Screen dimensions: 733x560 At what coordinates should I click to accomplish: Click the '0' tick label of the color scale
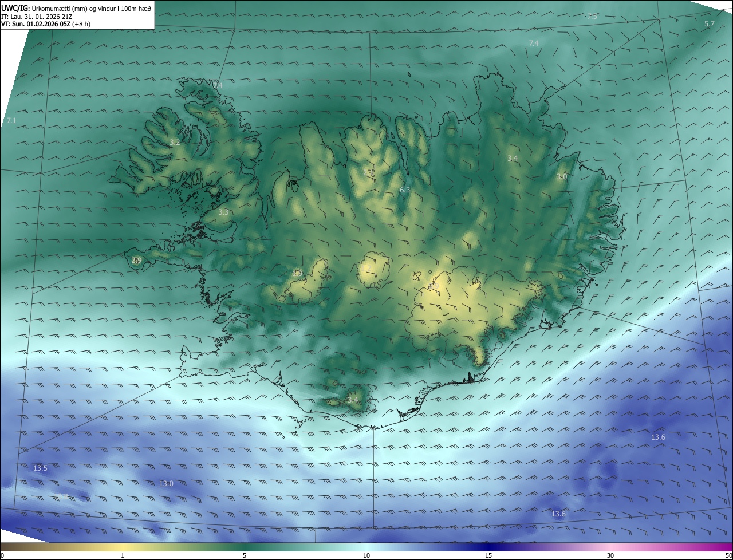point(2,555)
